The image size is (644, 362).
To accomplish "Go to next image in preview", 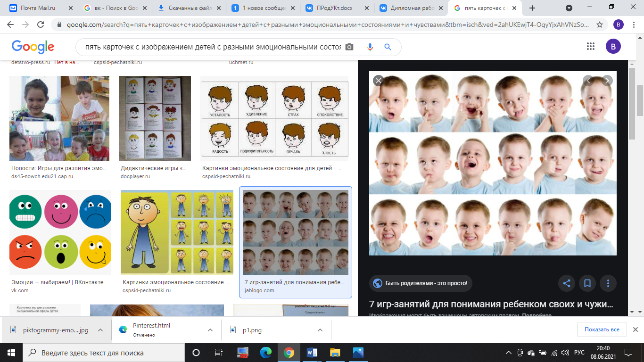I will (607, 81).
